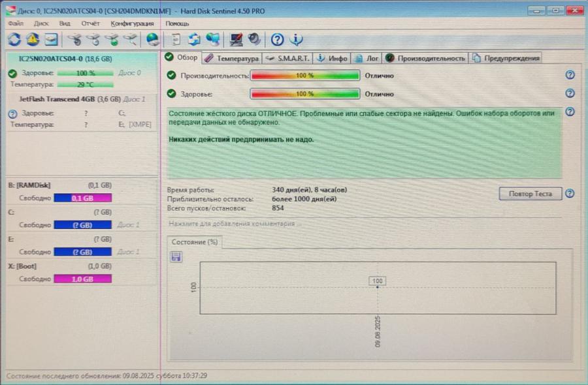
Task: Click the disk-with-green-circle icon in the toolbar
Action: 112,39
